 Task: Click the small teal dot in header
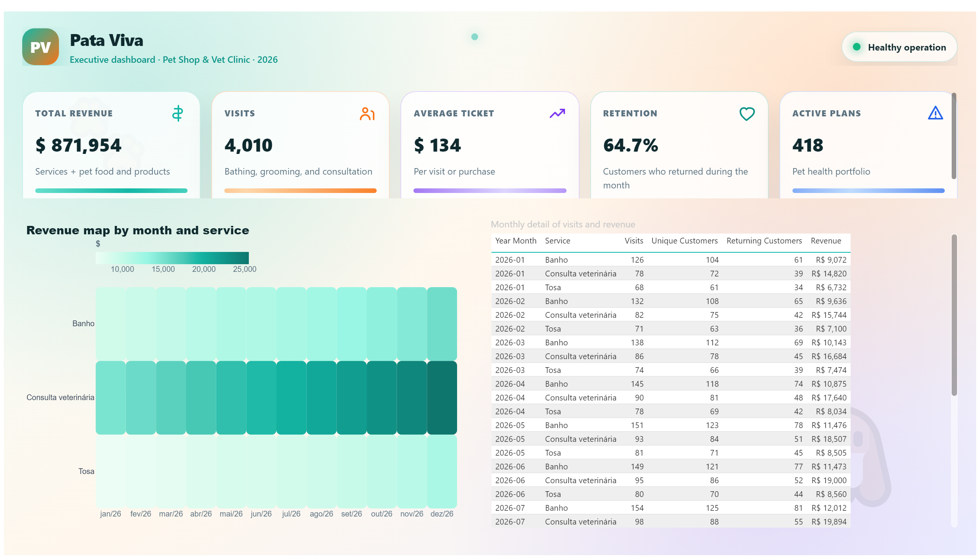(474, 37)
